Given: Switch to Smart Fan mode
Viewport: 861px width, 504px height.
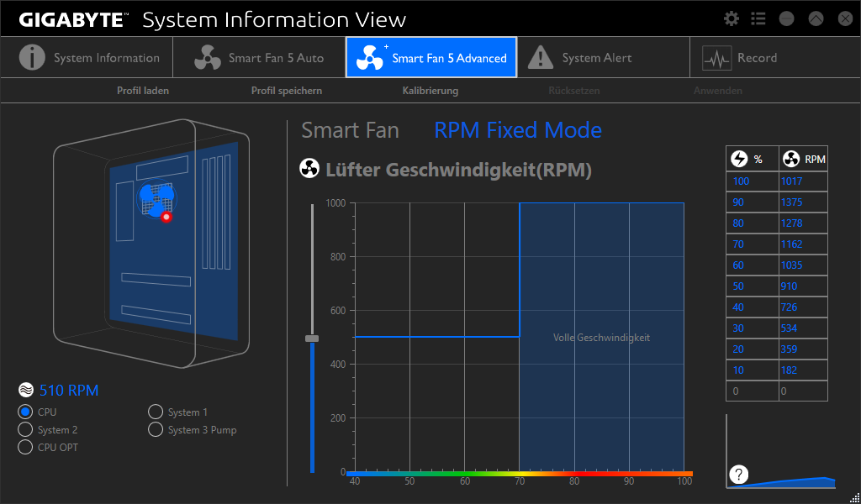Looking at the screenshot, I should point(351,130).
